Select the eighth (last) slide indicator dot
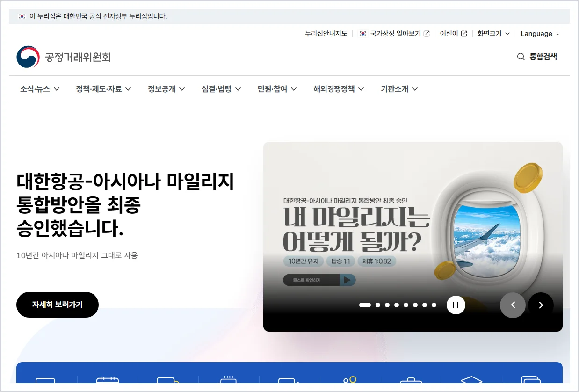 [434, 305]
